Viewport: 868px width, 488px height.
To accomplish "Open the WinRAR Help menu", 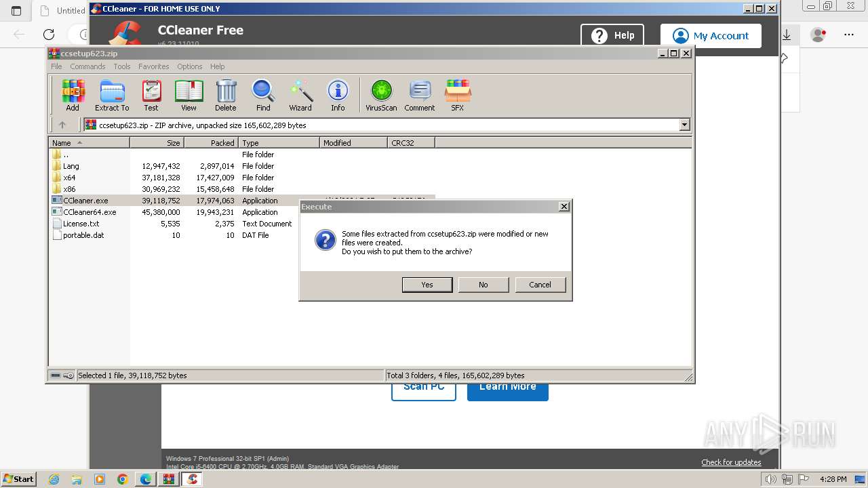I will pos(217,66).
